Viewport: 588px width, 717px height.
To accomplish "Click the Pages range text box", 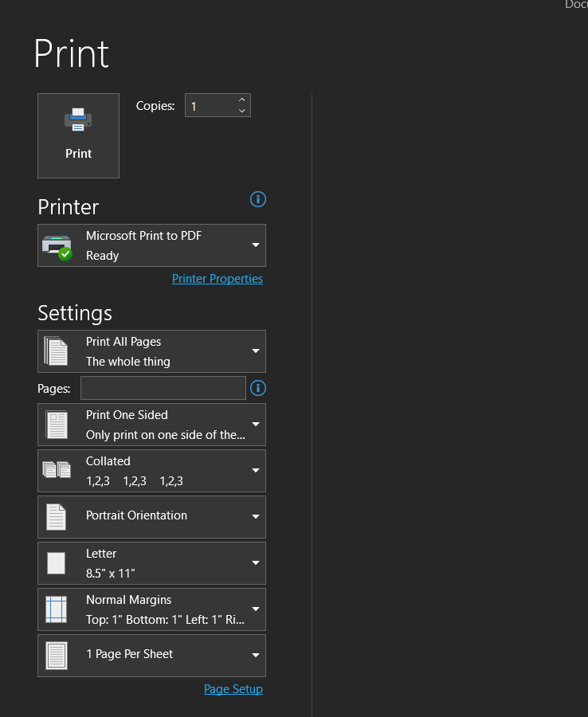I will click(x=163, y=389).
